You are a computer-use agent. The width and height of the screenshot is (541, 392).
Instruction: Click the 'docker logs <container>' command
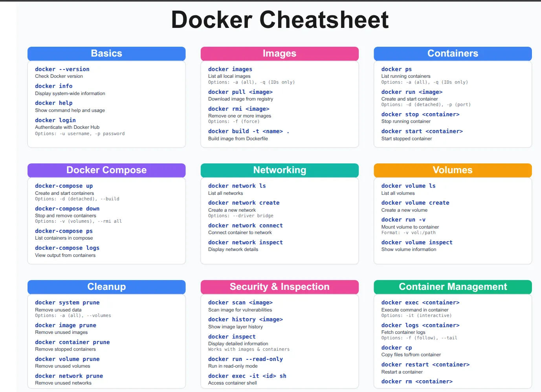tap(420, 325)
